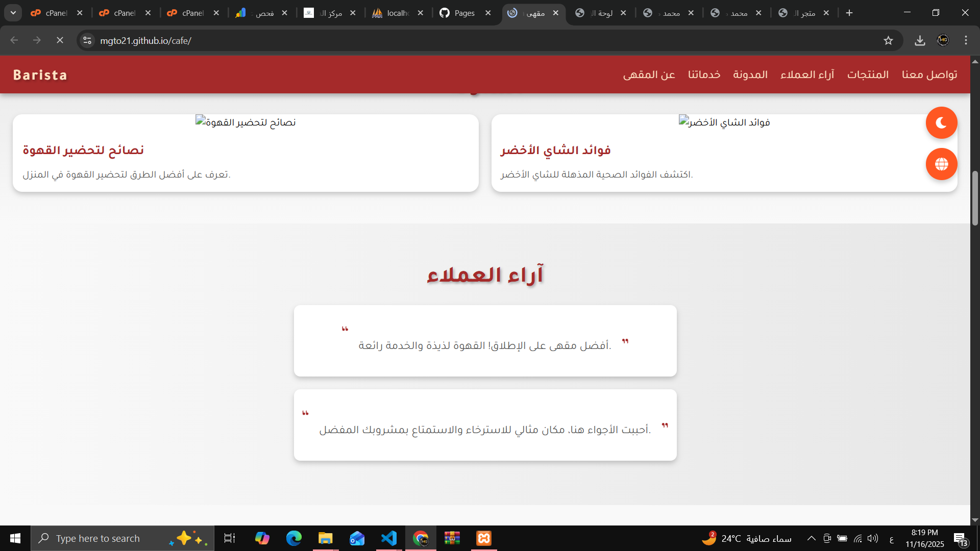Screen dimensions: 980x551
Task: Launch XAMPP from the taskbar
Action: 483,538
